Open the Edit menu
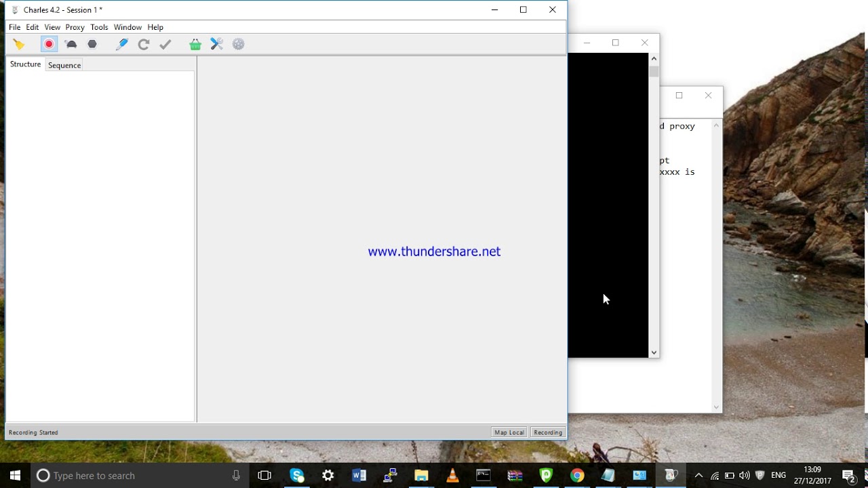 (33, 27)
